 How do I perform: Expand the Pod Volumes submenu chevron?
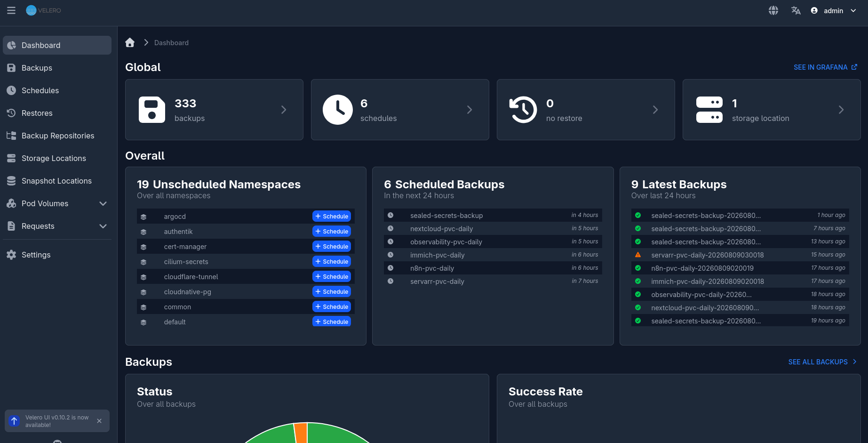click(x=103, y=203)
